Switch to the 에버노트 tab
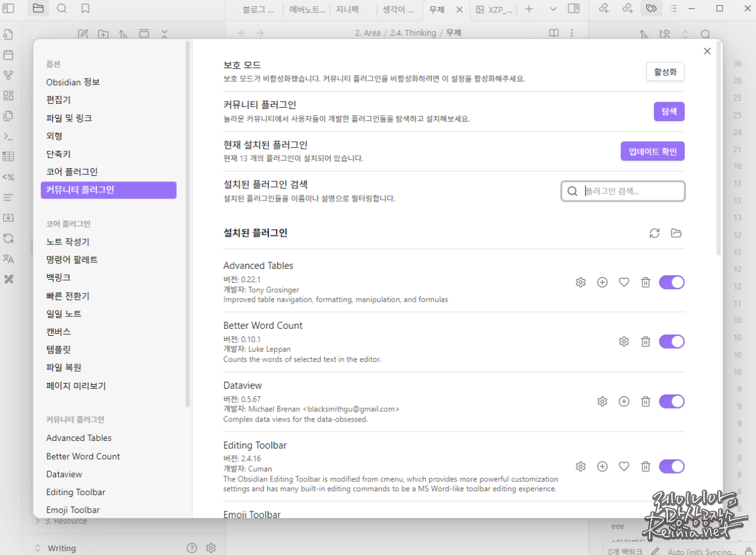 coord(307,9)
